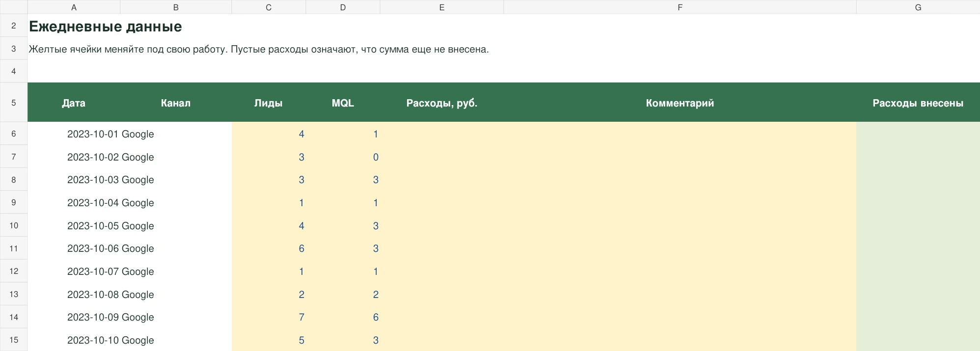Click the 'Дата' header cell
The image size is (980, 351).
click(74, 103)
